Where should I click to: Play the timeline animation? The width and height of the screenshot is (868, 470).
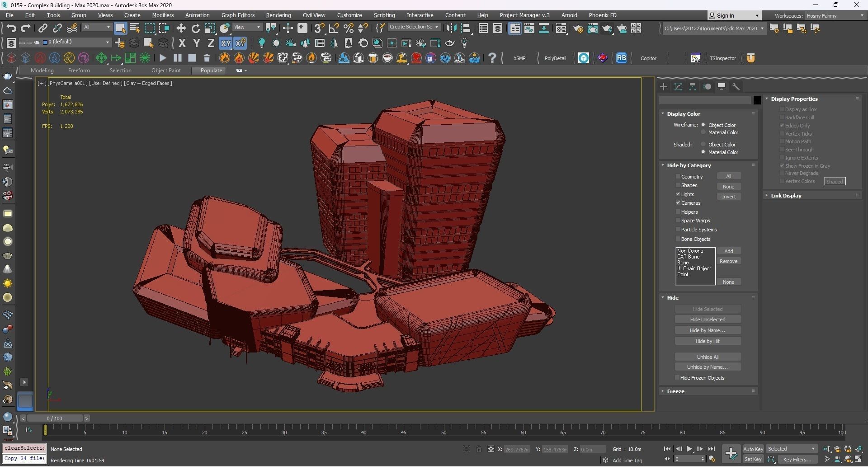689,449
